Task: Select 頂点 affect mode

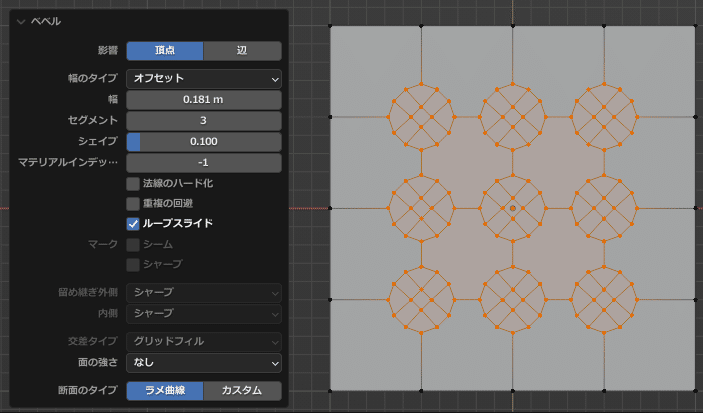Action: 165,51
